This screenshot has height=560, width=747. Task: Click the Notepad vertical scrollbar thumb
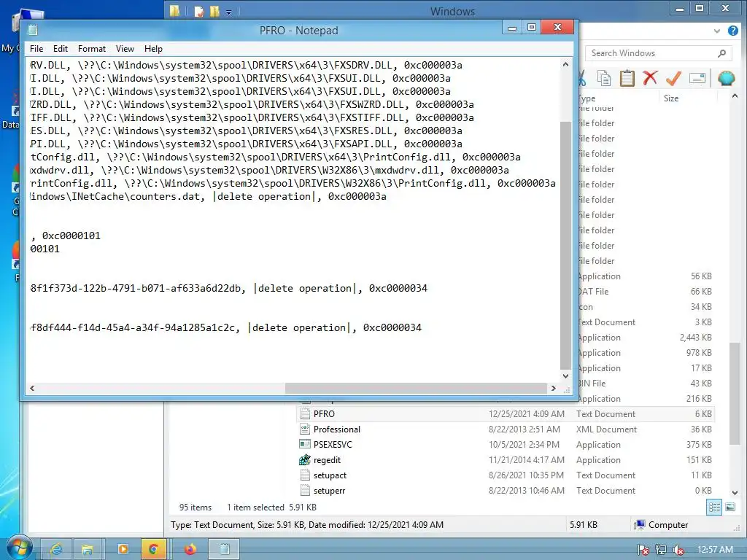[x=565, y=245]
